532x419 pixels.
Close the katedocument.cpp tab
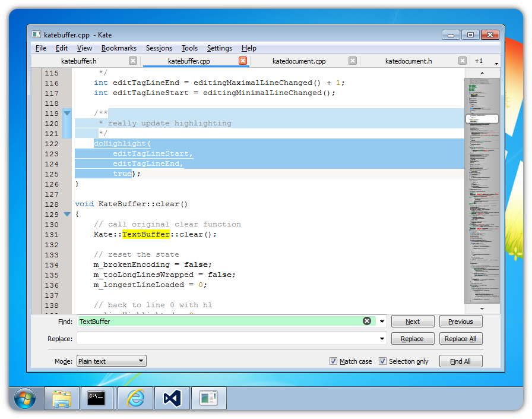[353, 61]
